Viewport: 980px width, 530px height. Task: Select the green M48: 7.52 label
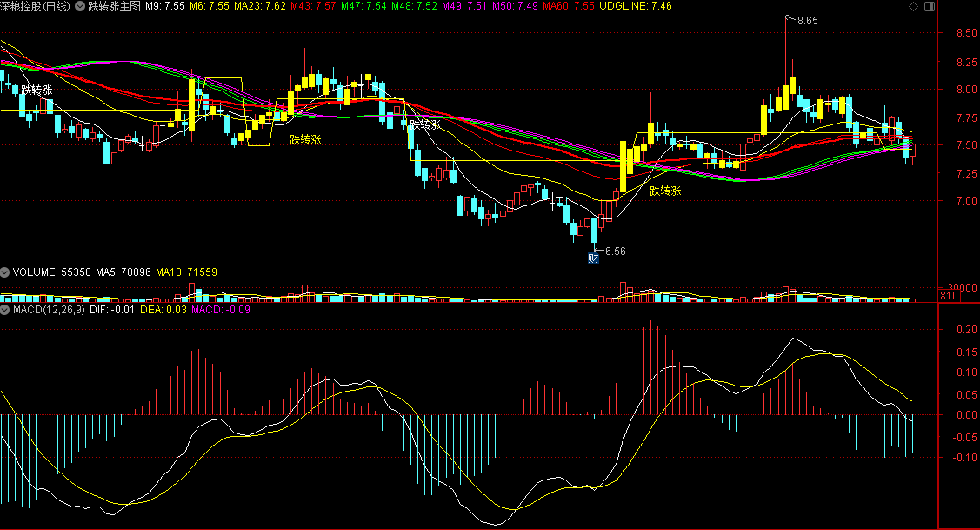[415, 6]
